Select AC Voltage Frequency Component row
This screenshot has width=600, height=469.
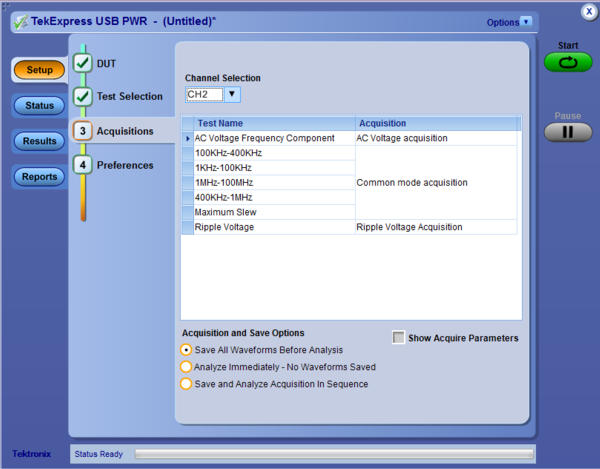[274, 138]
